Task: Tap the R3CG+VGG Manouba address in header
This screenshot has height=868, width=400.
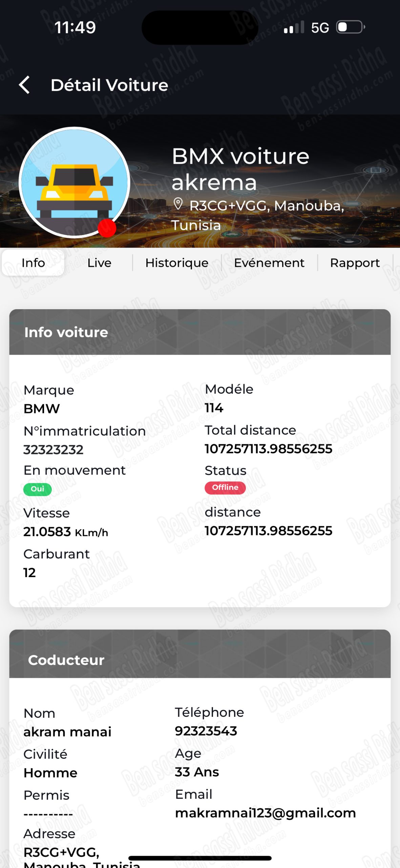Action: pos(257,215)
